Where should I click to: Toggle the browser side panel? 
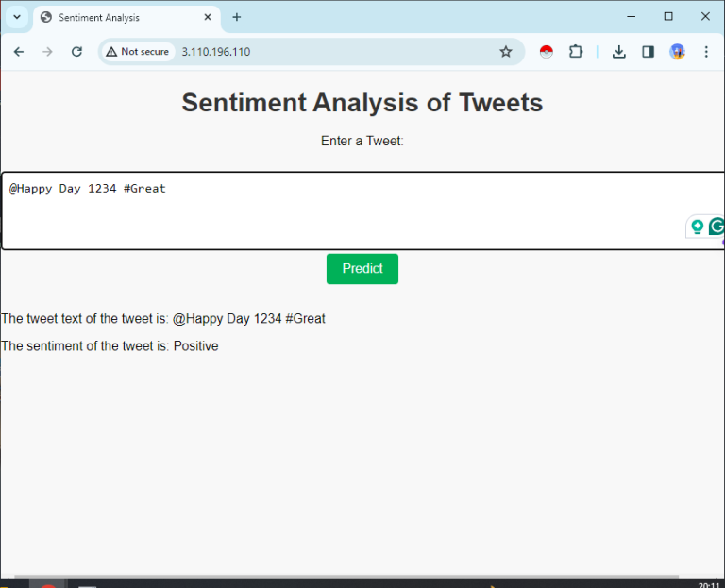[648, 52]
